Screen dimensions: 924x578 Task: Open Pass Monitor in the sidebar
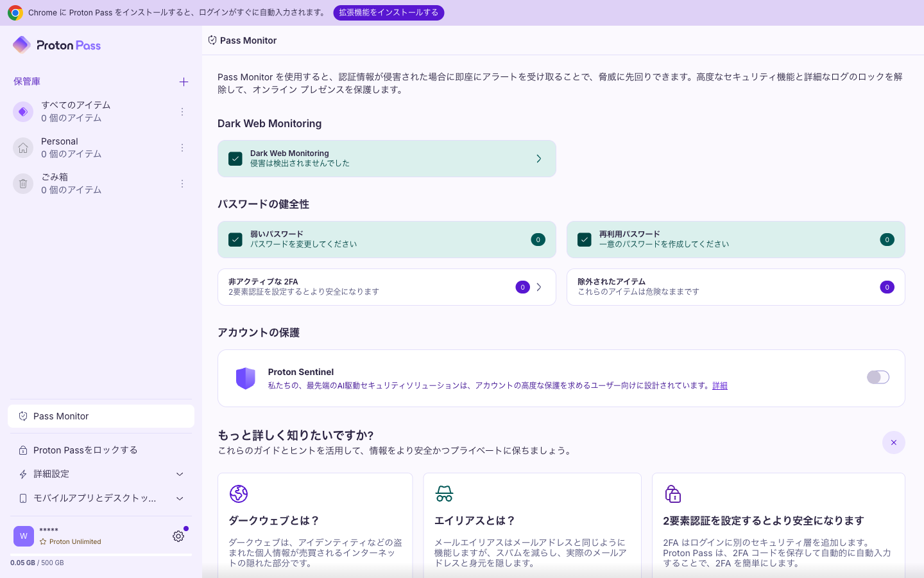pos(101,416)
